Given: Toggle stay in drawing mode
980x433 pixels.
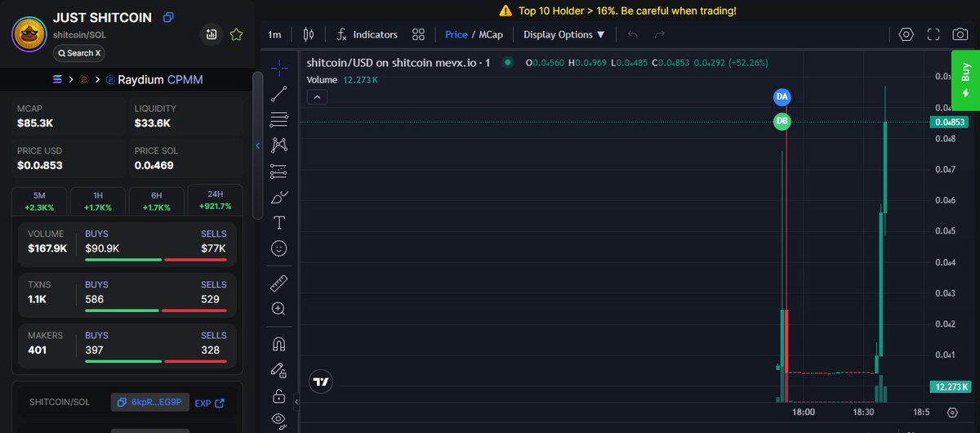Looking at the screenshot, I should [x=279, y=370].
